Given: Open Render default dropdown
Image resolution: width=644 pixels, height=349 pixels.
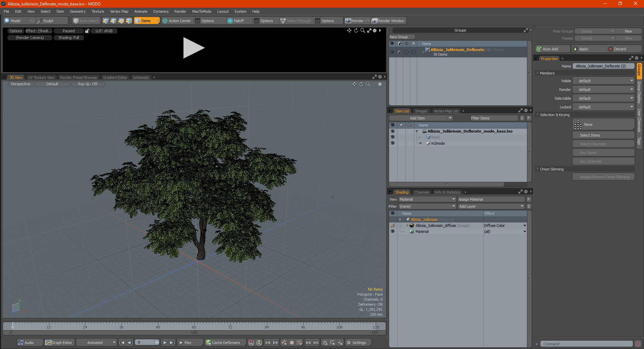Looking at the screenshot, I should (x=606, y=90).
